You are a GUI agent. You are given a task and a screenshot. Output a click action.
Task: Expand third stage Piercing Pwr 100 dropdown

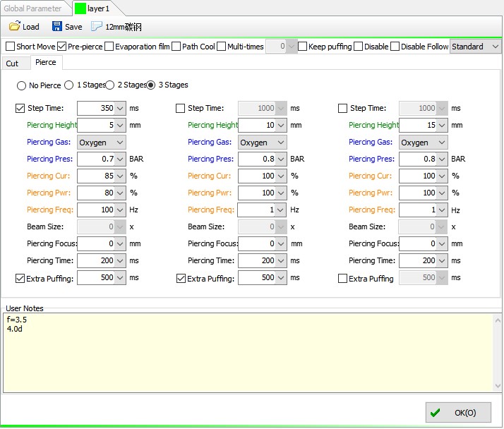(442, 193)
